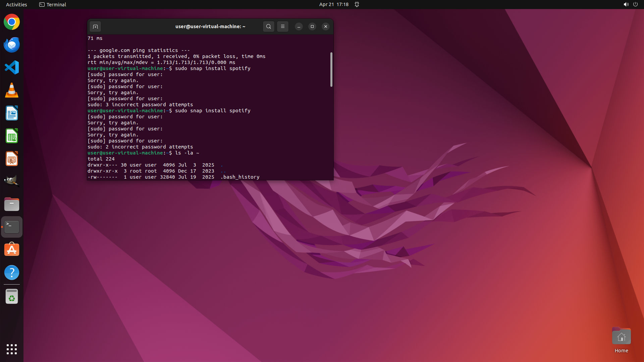Open the Files manager

(x=12, y=204)
